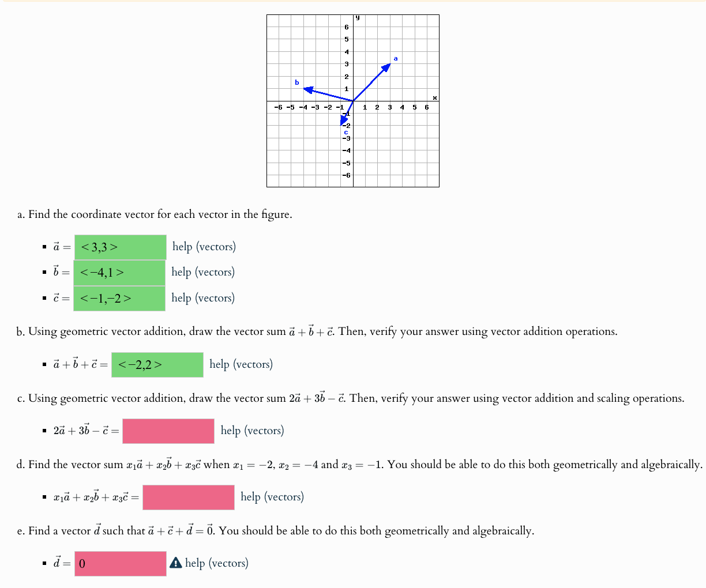The image size is (706, 588).
Task: Click the empty answer box for 2a+3b−c
Action: pyautogui.click(x=168, y=430)
